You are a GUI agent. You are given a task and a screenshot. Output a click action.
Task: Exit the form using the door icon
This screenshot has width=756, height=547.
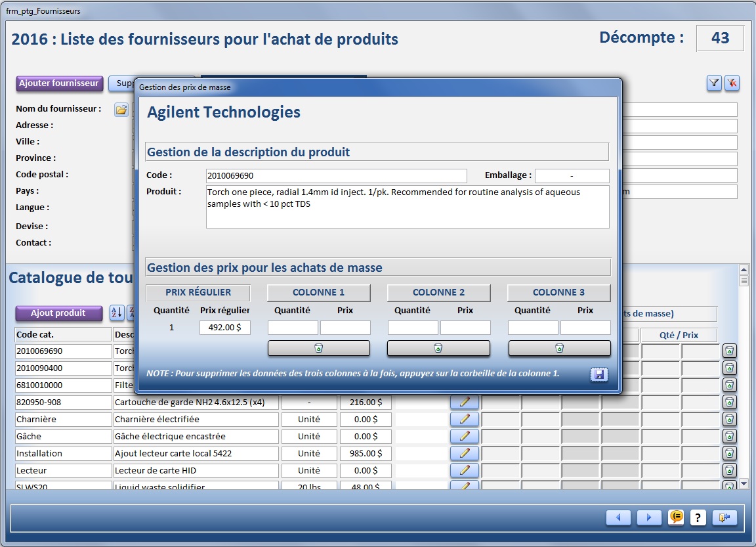[x=724, y=517]
